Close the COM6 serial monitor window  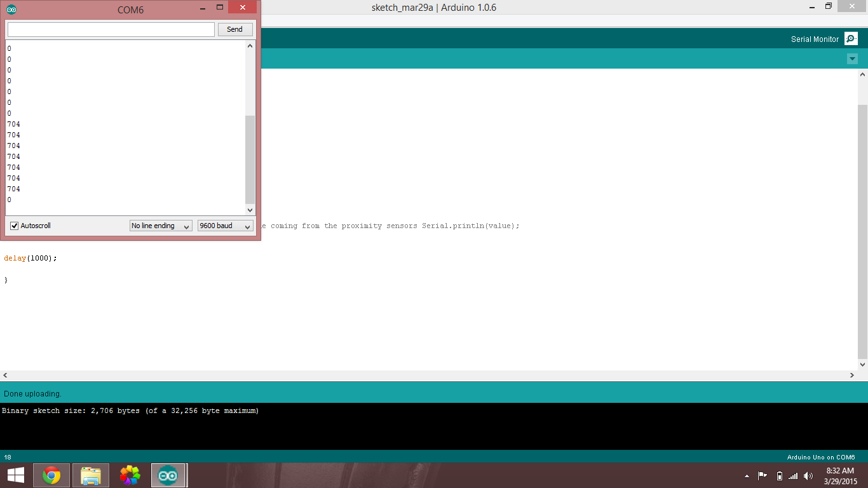coord(243,8)
